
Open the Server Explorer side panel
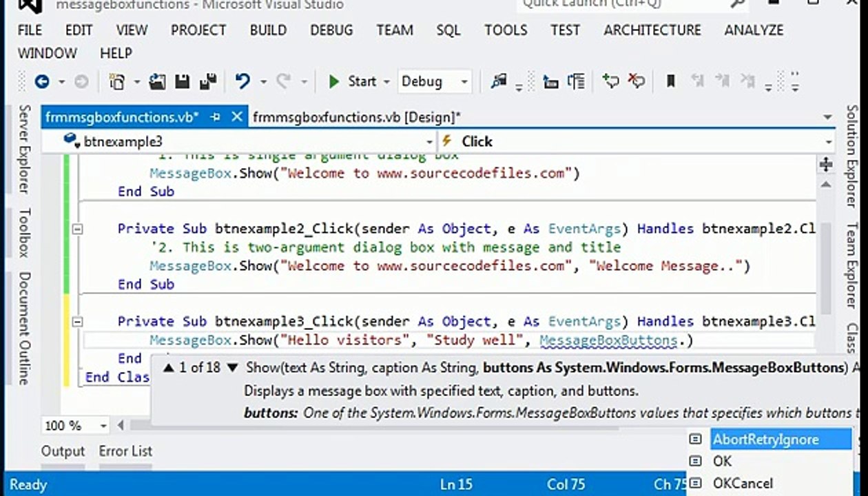[x=24, y=149]
